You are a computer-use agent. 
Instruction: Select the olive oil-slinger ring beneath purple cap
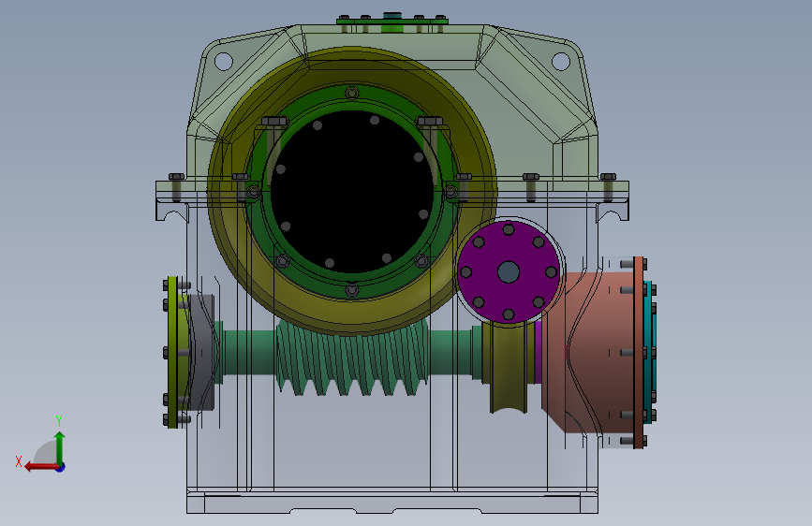click(509, 368)
